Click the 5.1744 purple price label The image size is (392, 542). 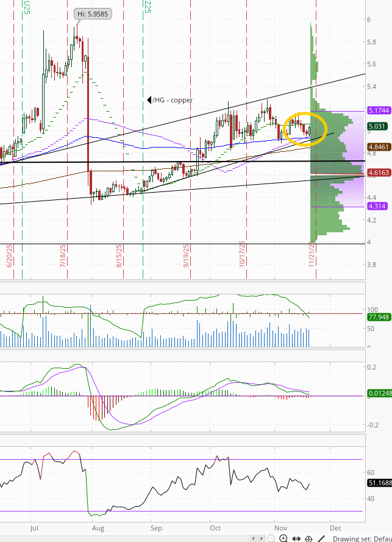(x=379, y=110)
